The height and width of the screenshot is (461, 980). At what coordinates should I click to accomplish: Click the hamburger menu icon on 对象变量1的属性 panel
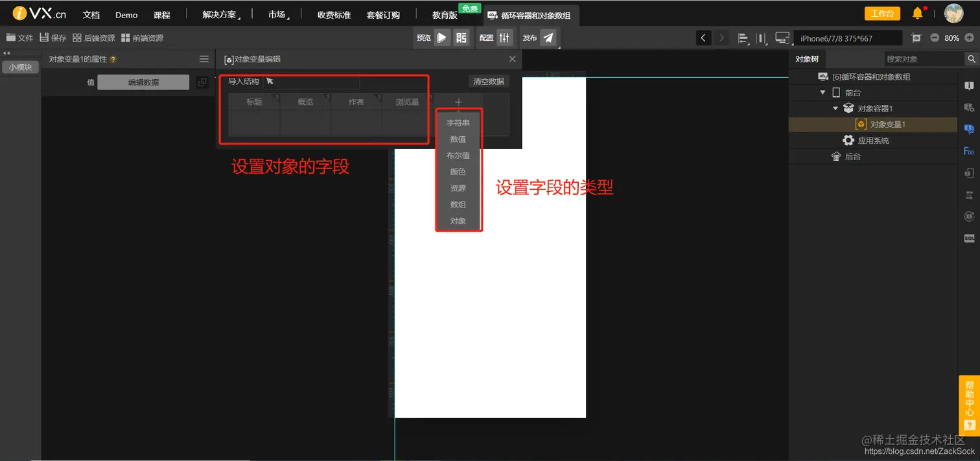tap(204, 59)
